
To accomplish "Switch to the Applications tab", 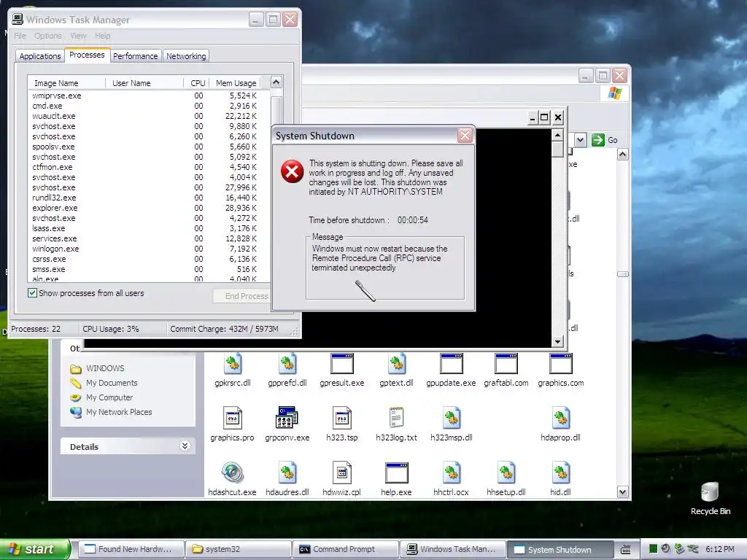I will pyautogui.click(x=40, y=56).
